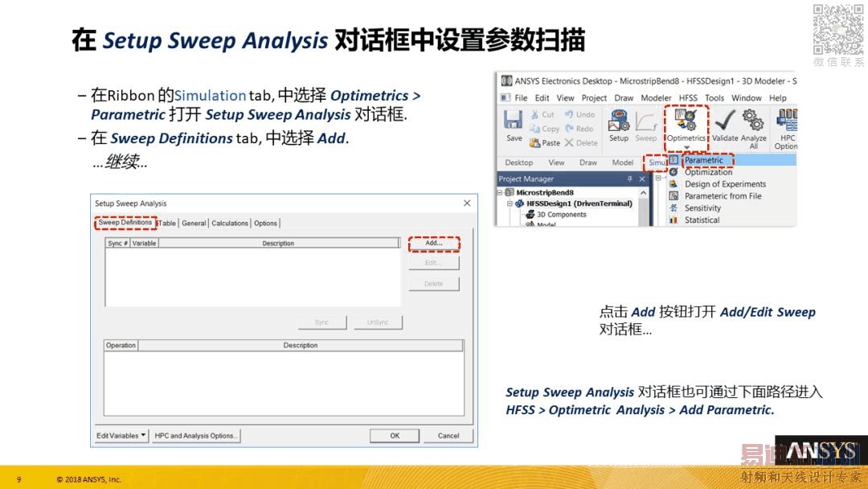Select HFSSDesign1 (DrivenTerminal) in project tree
868x489 pixels.
point(579,203)
